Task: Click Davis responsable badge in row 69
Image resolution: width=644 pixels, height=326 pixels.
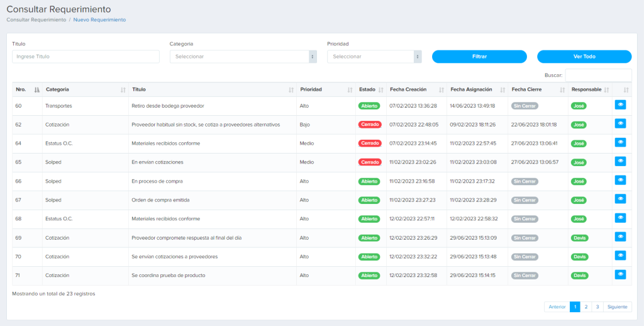Action: pos(579,238)
